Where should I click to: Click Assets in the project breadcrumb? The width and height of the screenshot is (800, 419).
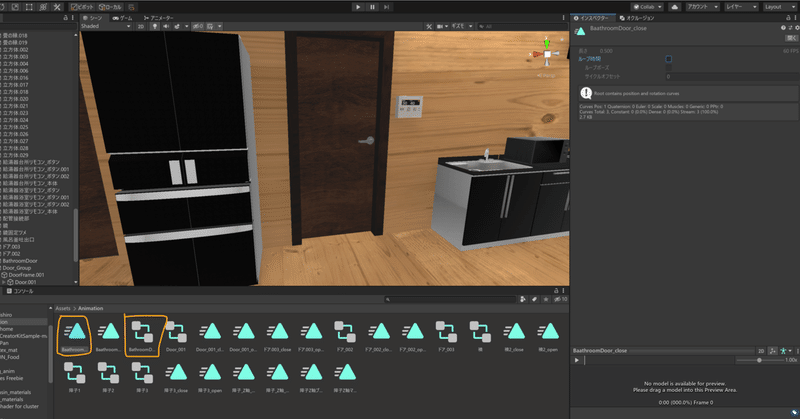[63, 308]
